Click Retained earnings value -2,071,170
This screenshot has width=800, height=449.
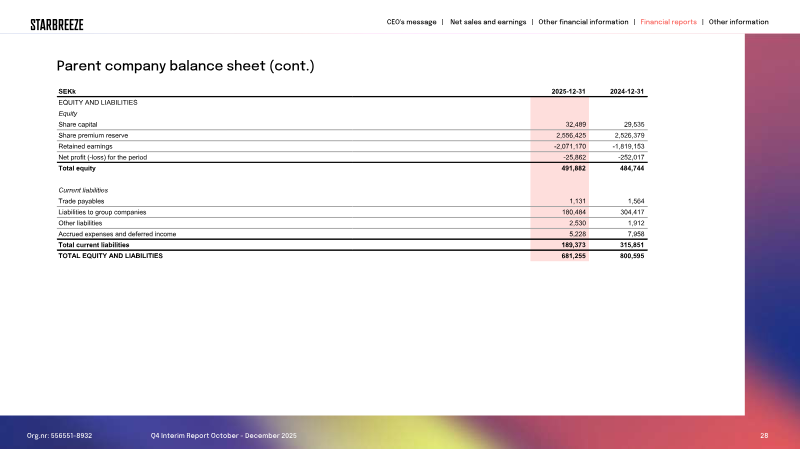pyautogui.click(x=570, y=146)
